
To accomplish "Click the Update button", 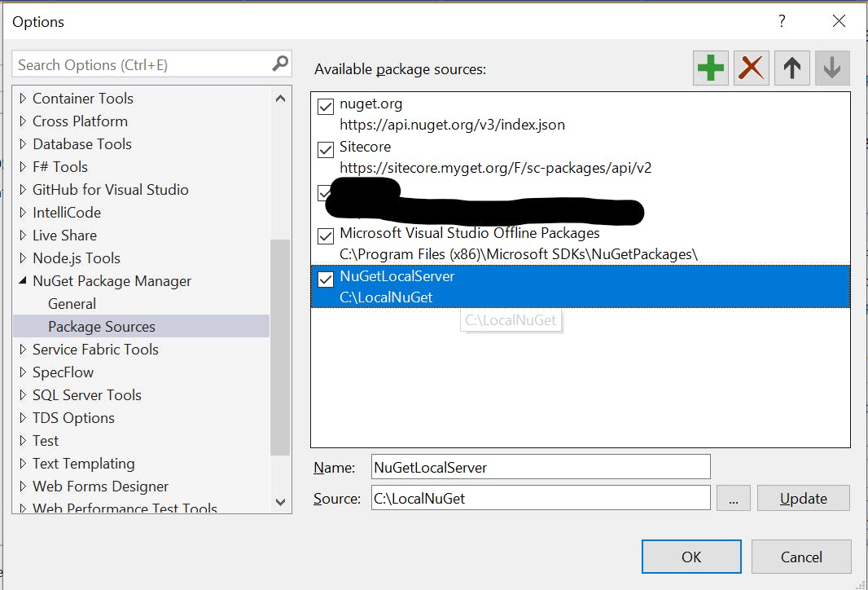I will coord(803,498).
